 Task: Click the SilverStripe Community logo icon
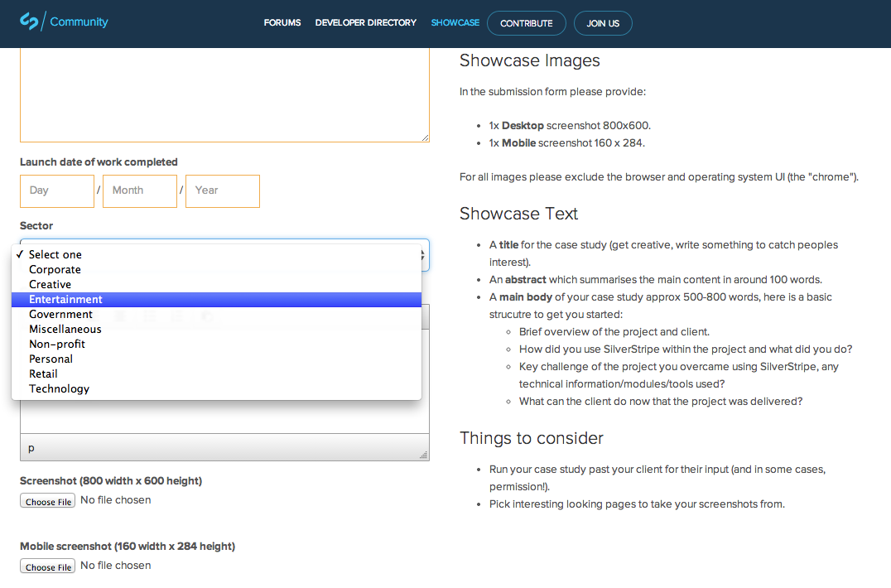tap(30, 22)
